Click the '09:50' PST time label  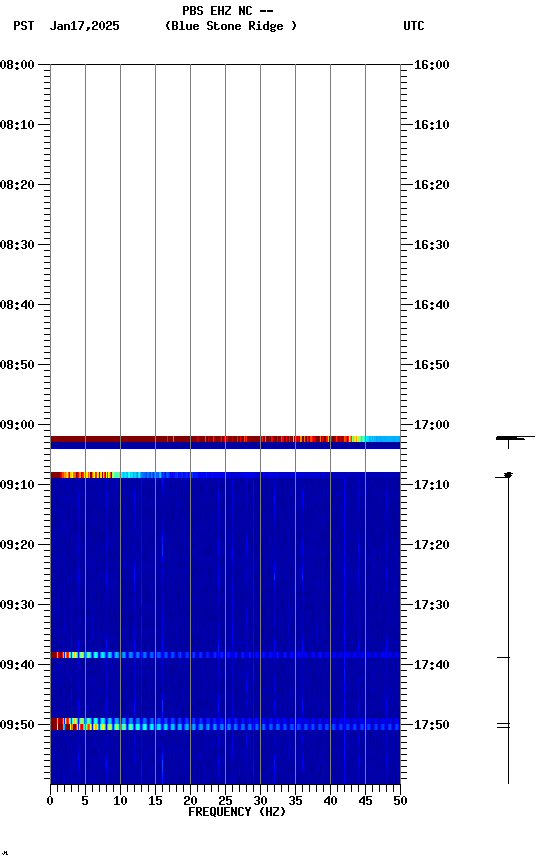coord(17,725)
